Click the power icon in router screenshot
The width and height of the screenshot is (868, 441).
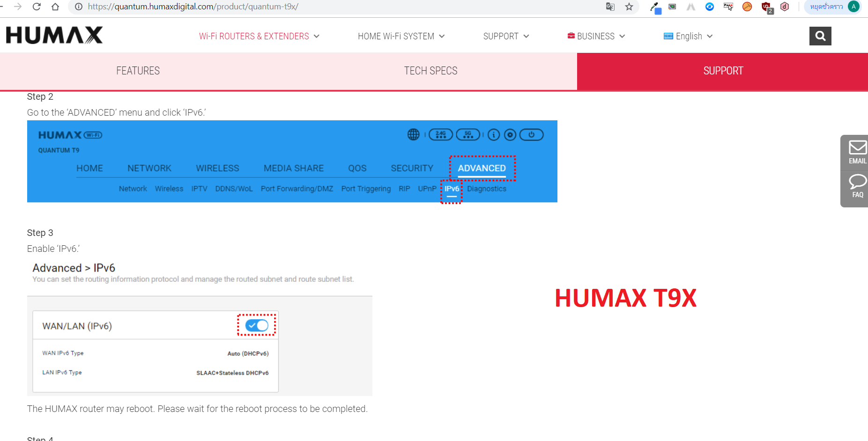532,135
